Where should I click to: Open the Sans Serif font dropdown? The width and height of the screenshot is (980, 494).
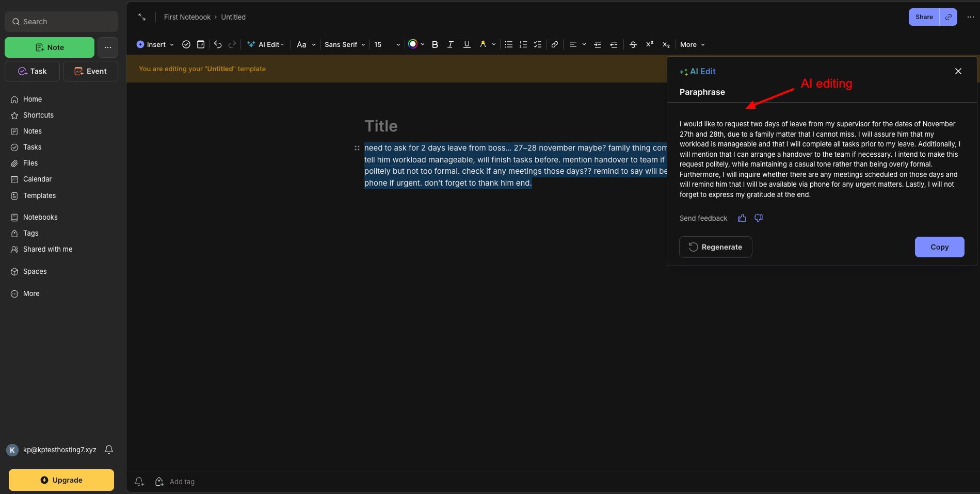(345, 44)
